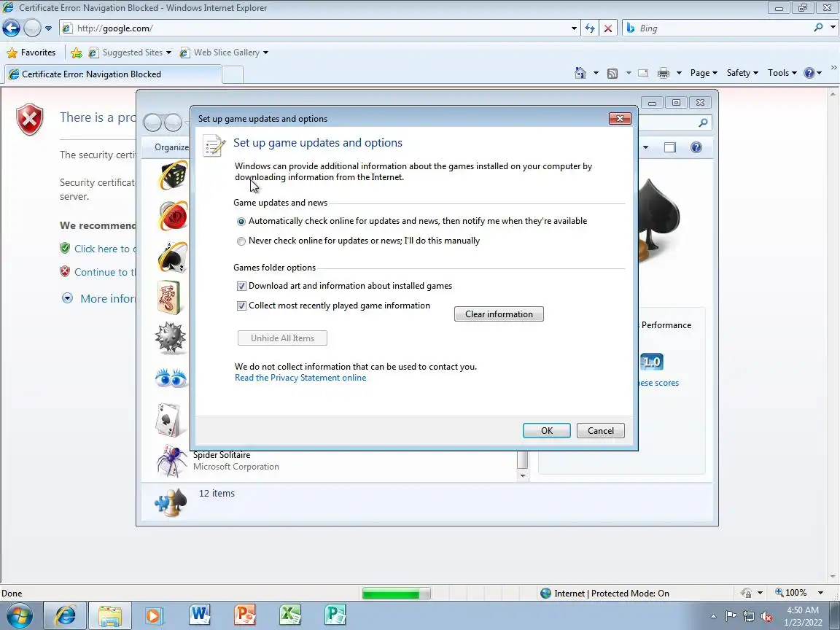840x630 pixels.
Task: Click the muted volume tray icon
Action: click(x=766, y=617)
